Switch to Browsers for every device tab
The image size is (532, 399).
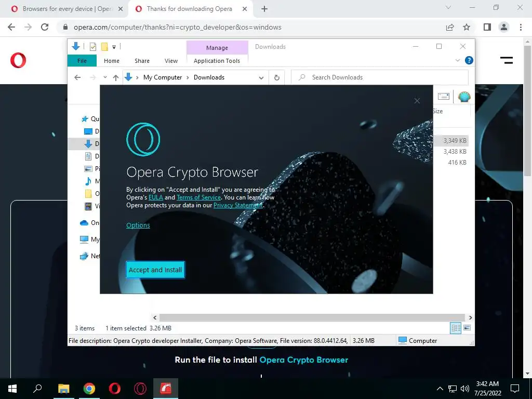[67, 9]
